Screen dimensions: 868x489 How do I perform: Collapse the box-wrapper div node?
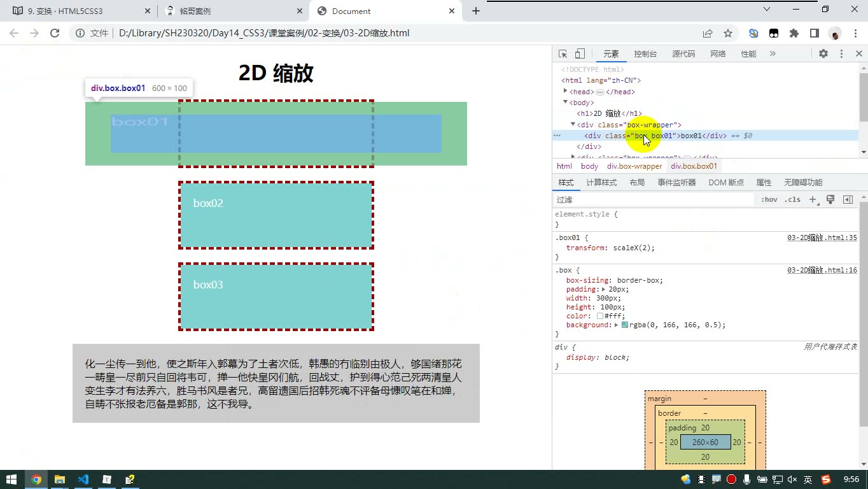(x=573, y=125)
